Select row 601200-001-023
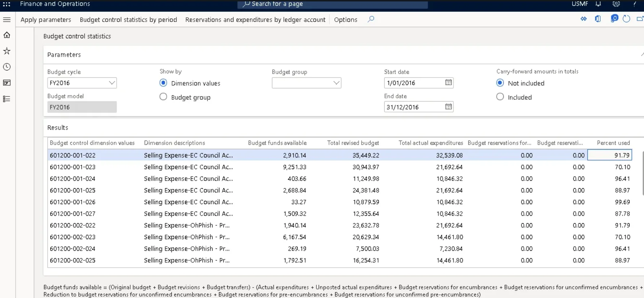Image resolution: width=644 pixels, height=298 pixels. (340, 167)
